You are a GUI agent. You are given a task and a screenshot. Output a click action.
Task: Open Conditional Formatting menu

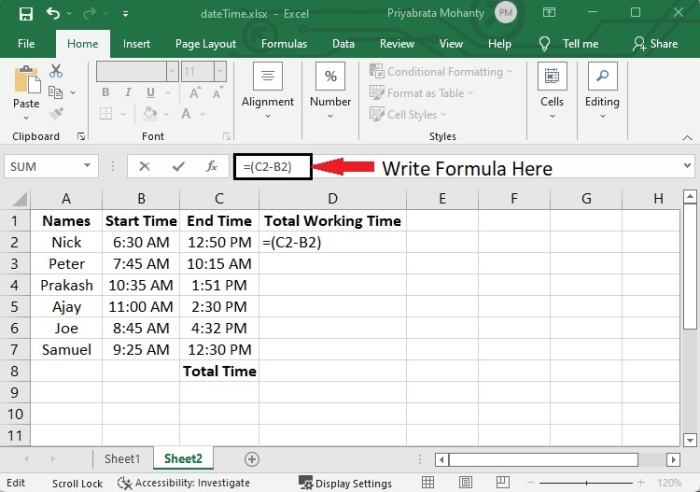[441, 71]
